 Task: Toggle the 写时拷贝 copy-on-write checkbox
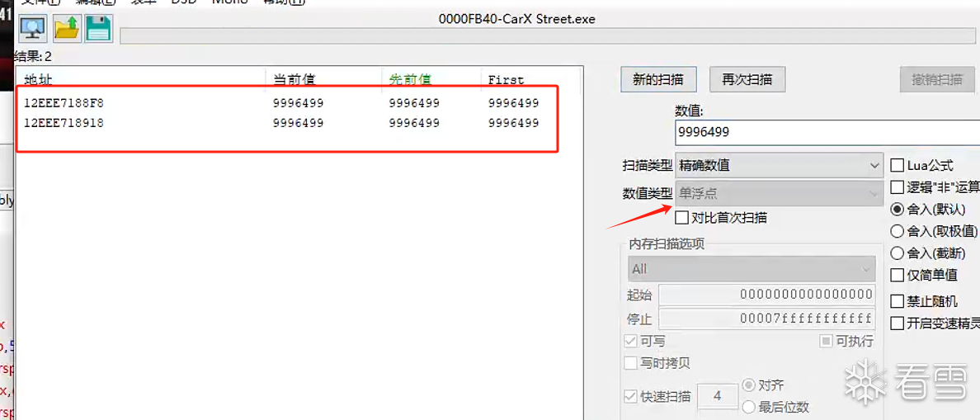point(630,362)
